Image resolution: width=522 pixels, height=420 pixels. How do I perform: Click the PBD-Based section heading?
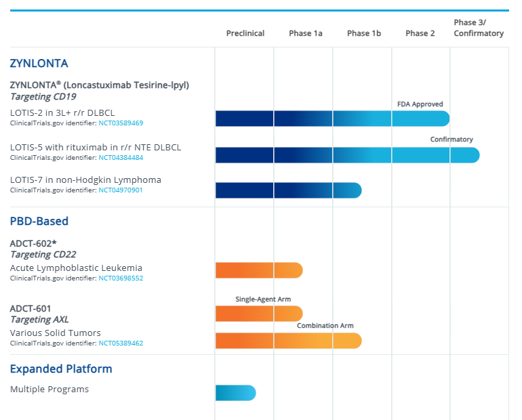(x=39, y=221)
